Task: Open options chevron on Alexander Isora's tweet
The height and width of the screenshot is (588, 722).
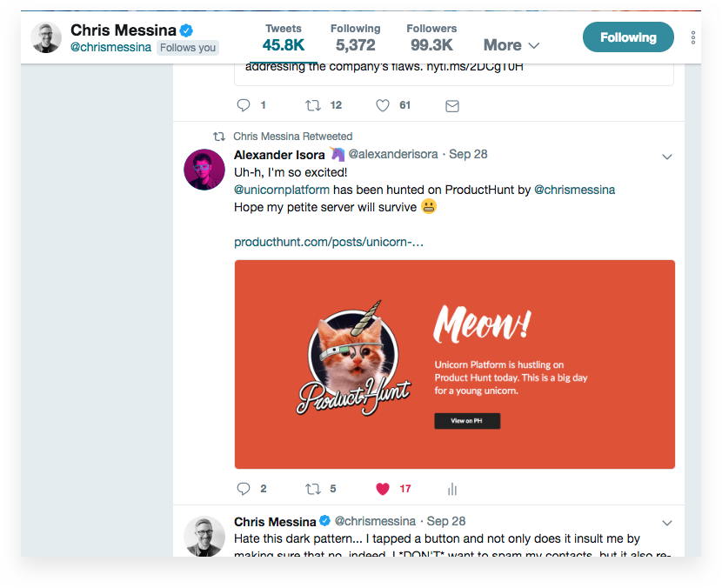Action: 667,157
